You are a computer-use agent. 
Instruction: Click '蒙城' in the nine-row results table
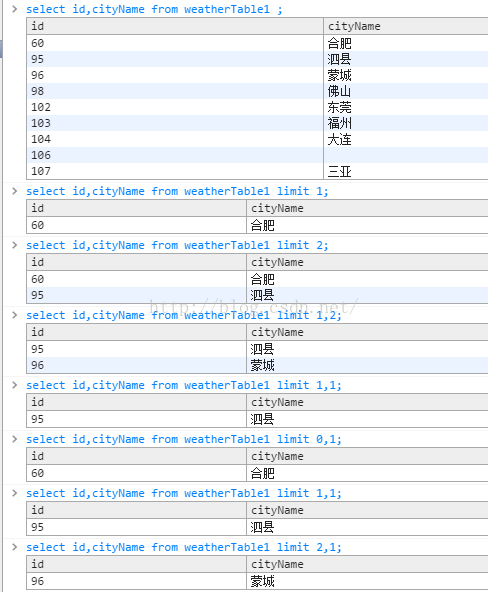(406, 75)
